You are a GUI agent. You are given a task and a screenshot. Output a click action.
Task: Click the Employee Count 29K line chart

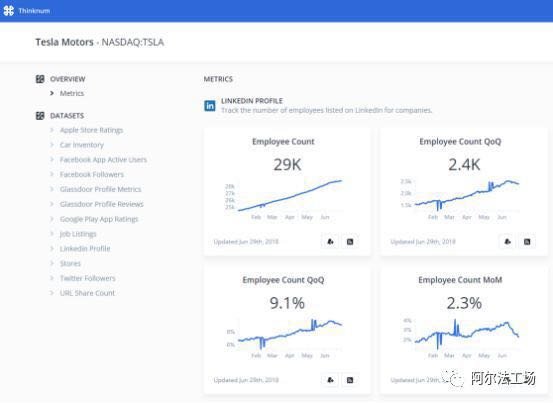pos(284,199)
